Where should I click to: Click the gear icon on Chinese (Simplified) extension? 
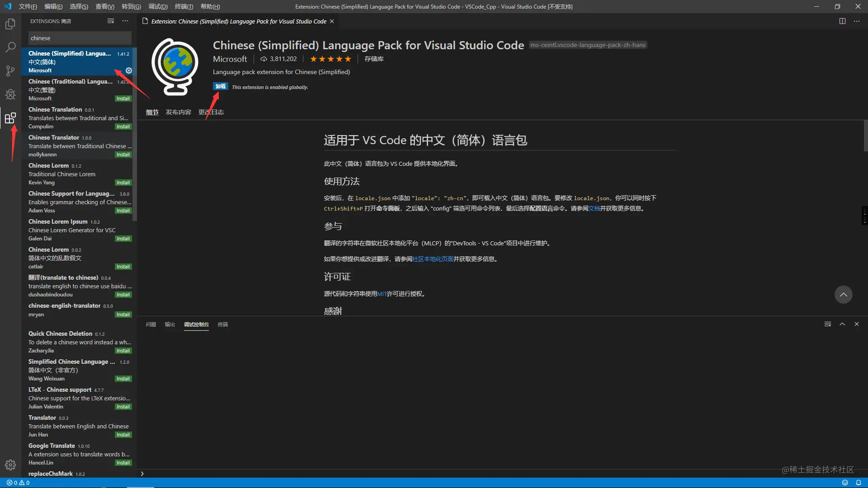[x=129, y=70]
